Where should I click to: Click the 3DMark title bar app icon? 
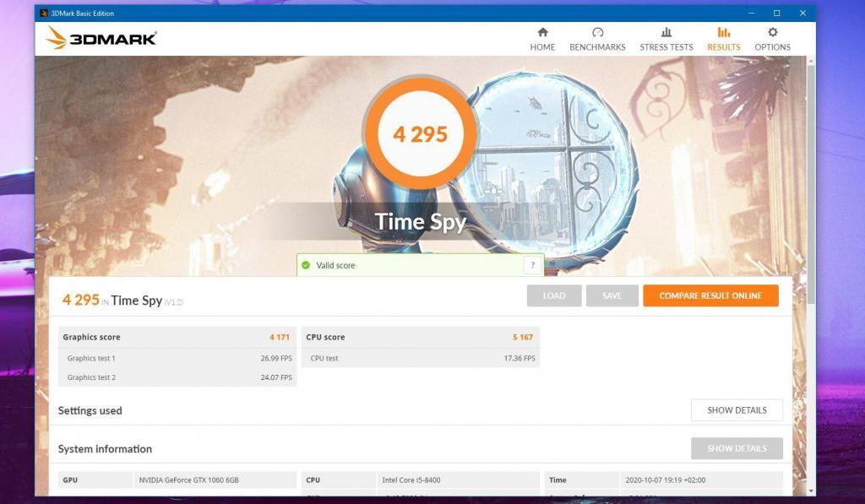click(x=44, y=13)
